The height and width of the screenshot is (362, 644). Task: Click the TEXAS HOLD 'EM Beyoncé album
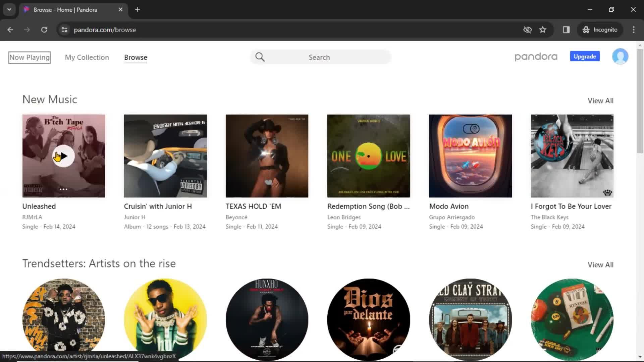[267, 156]
